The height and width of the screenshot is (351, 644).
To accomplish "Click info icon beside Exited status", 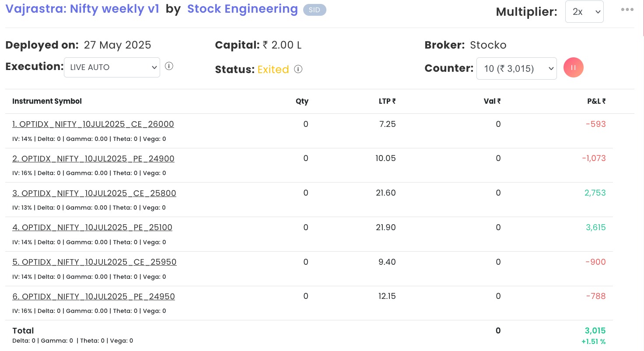I will point(298,69).
